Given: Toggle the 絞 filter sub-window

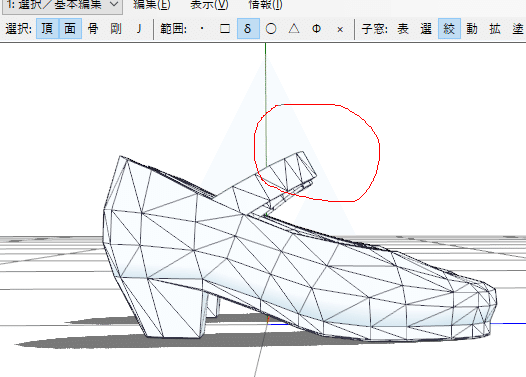Looking at the screenshot, I should (x=449, y=29).
